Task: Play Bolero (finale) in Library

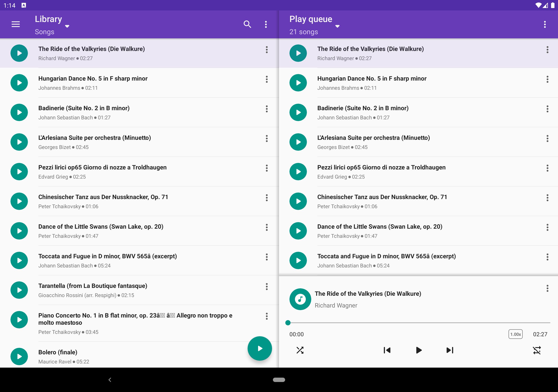Action: pos(19,357)
